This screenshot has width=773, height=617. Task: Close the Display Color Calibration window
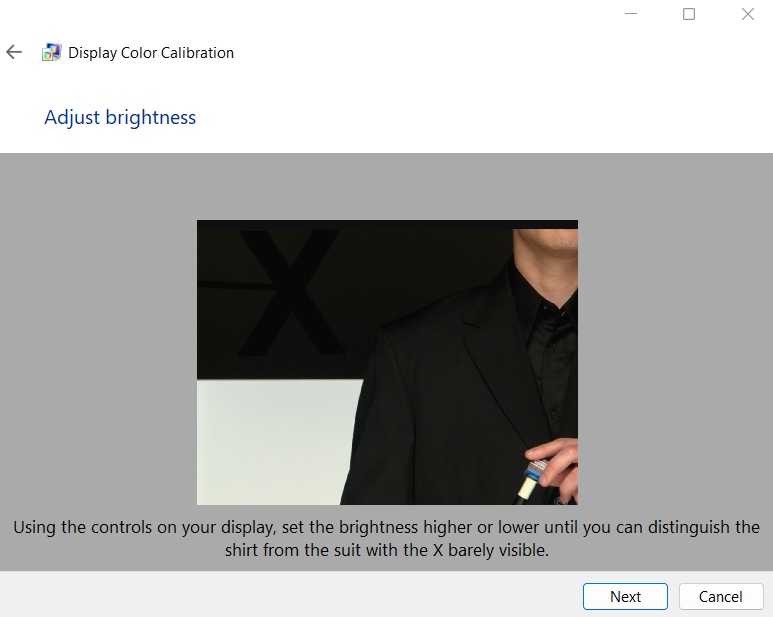coord(747,14)
